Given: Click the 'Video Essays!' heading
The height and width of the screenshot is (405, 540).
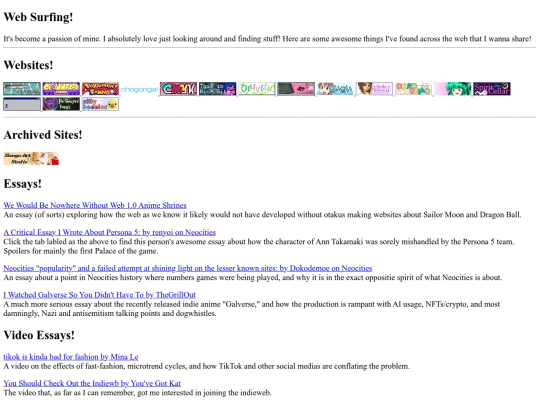Looking at the screenshot, I should (x=39, y=335).
